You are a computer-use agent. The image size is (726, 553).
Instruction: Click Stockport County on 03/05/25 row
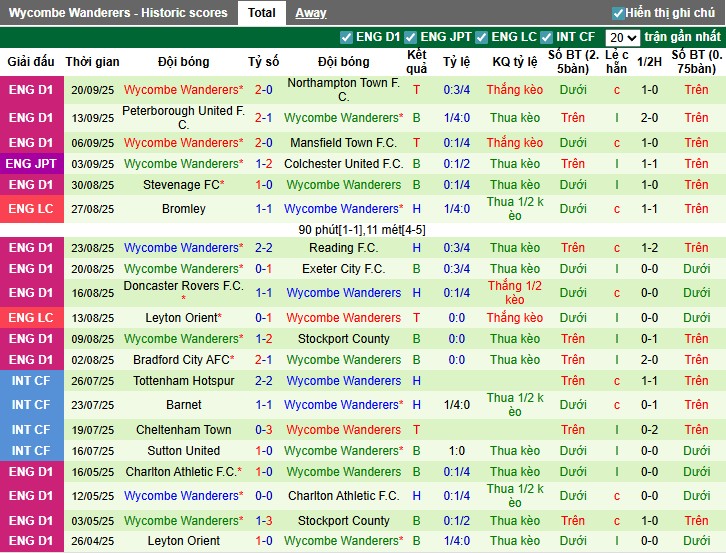(344, 521)
